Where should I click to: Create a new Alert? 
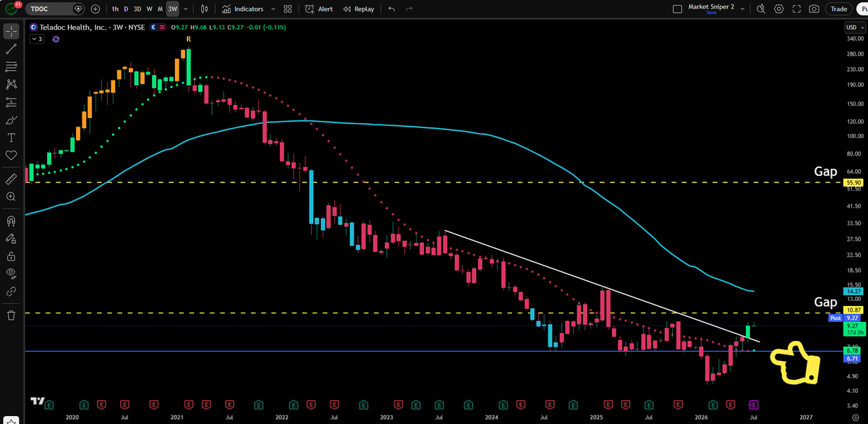click(x=319, y=9)
